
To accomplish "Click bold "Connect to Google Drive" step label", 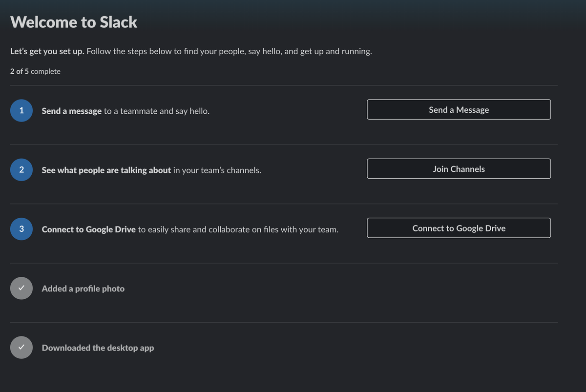I will [88, 229].
